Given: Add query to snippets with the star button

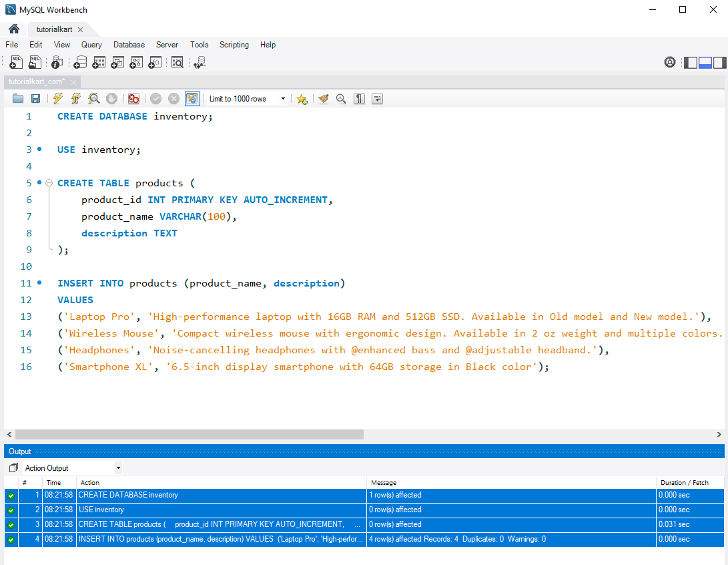Looking at the screenshot, I should [302, 98].
